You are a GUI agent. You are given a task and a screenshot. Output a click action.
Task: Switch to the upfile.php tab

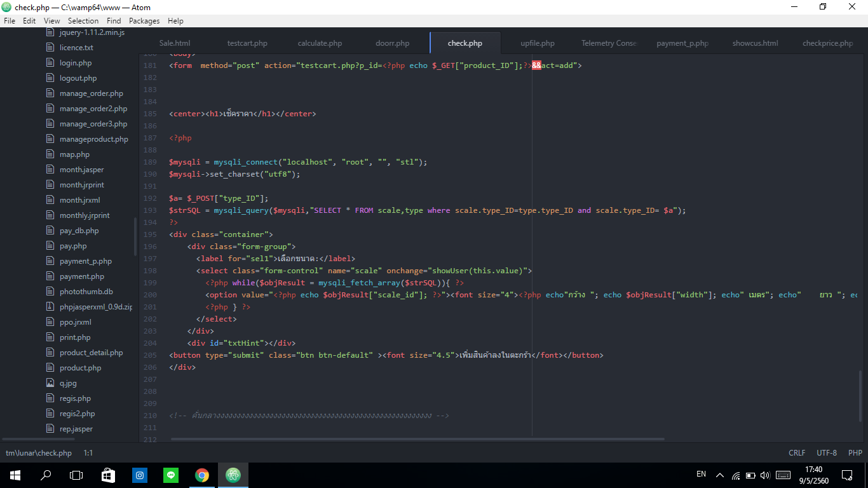point(538,43)
